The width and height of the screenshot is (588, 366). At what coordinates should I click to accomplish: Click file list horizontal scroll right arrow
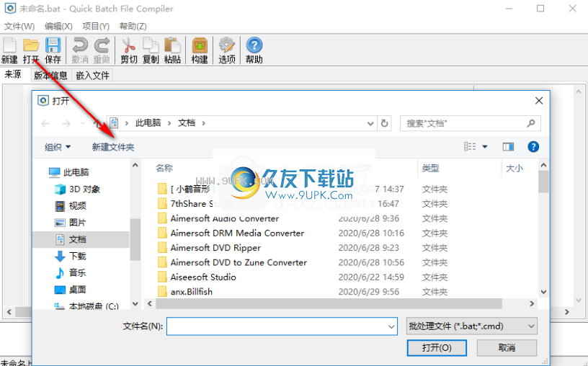click(531, 303)
